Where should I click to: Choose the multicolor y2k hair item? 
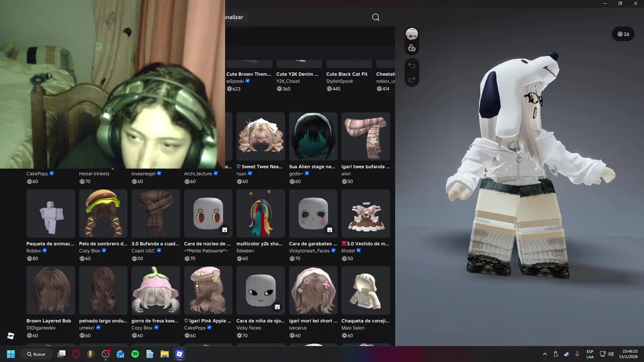tap(261, 213)
